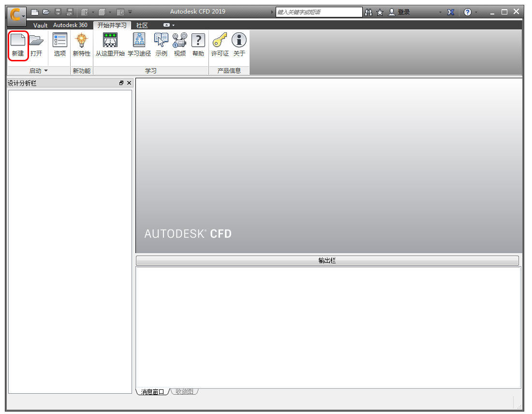The image size is (532, 414).
Task: Click the binoculars search icon
Action: tap(369, 12)
